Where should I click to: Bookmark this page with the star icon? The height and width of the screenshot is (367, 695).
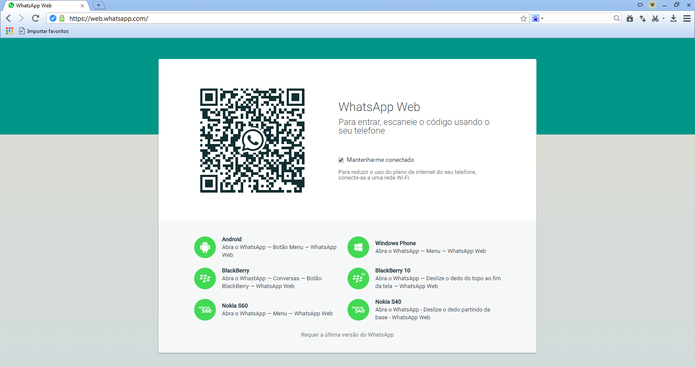click(523, 19)
